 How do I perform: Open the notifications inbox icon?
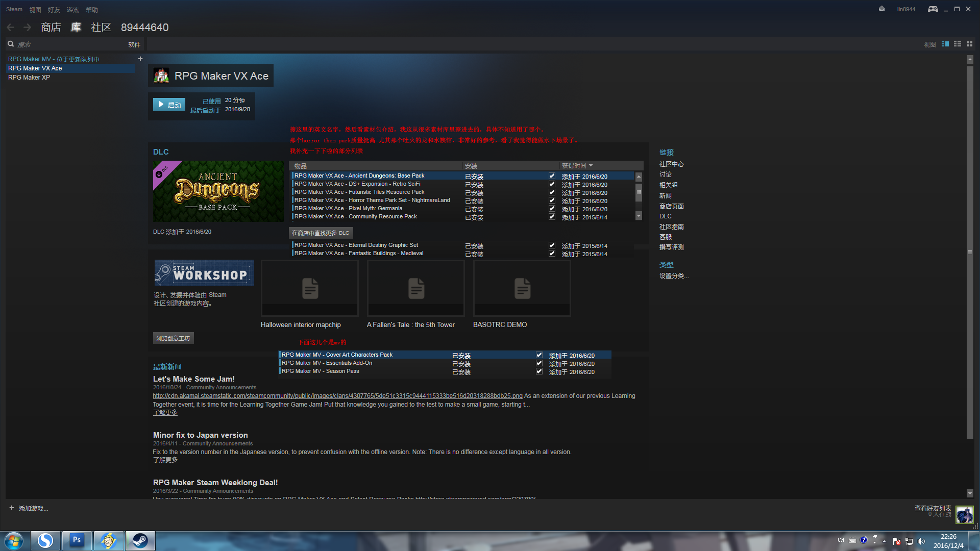point(881,9)
